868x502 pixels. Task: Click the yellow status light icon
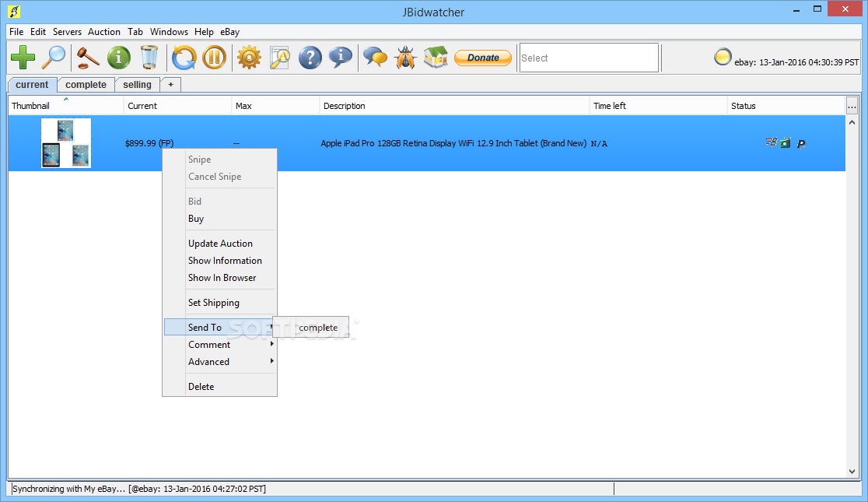pyautogui.click(x=723, y=57)
